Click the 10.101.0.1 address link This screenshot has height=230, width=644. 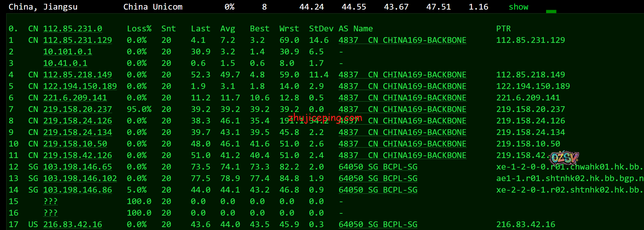68,52
